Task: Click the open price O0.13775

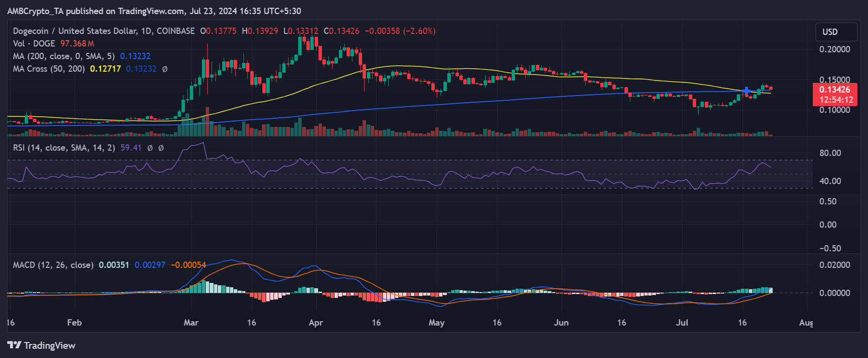Action: [218, 31]
